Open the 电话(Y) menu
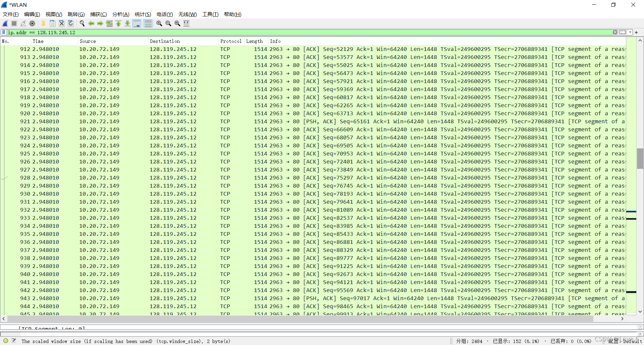Screen dimensions: 644x345 (165, 14)
